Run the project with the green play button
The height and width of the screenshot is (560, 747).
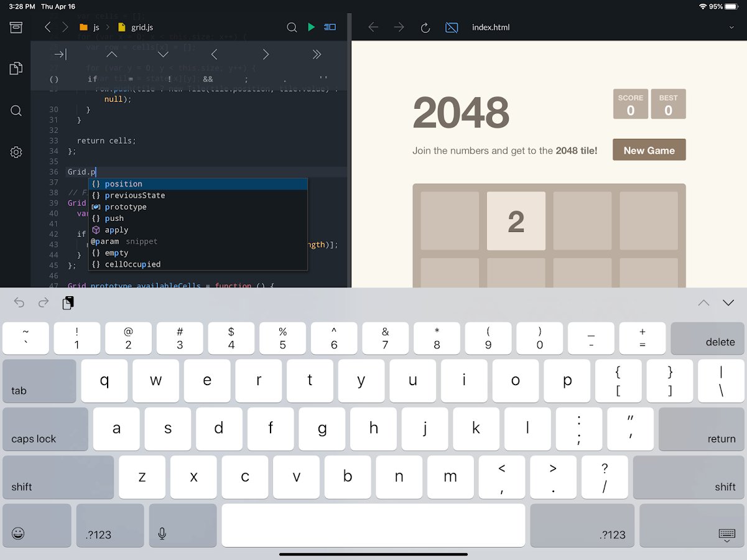point(311,27)
